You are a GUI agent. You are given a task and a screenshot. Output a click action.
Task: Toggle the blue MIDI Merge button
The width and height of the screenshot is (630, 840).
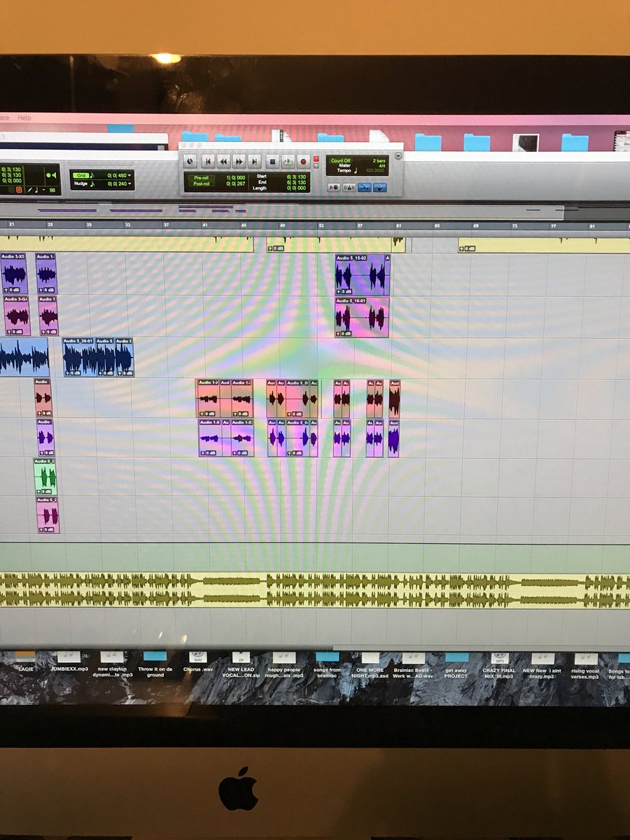click(x=365, y=187)
